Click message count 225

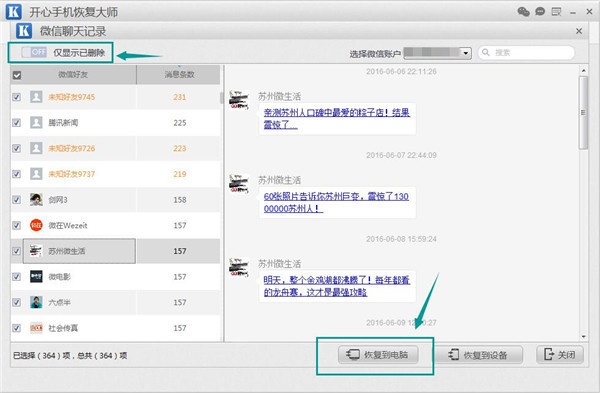coord(179,122)
